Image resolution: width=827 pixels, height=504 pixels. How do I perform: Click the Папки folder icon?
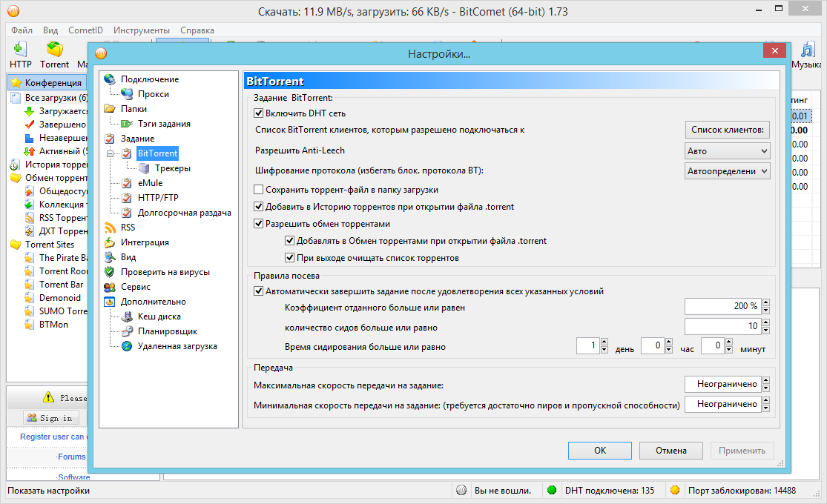click(x=110, y=109)
